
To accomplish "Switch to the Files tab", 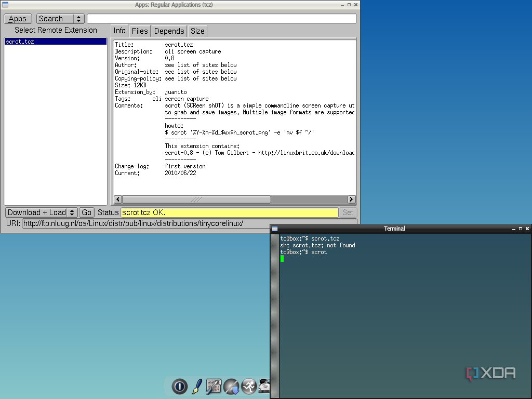I will coord(140,31).
